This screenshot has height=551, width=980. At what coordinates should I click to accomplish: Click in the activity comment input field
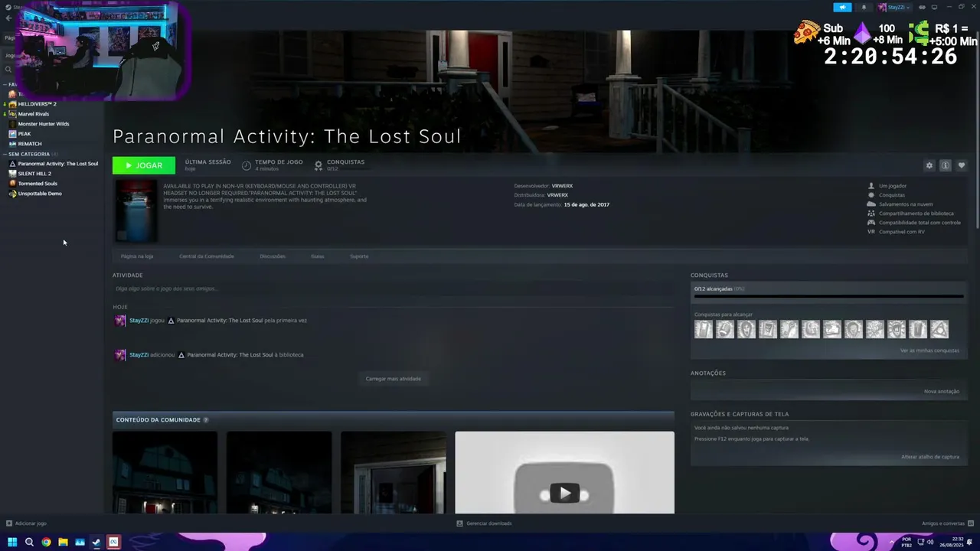393,289
